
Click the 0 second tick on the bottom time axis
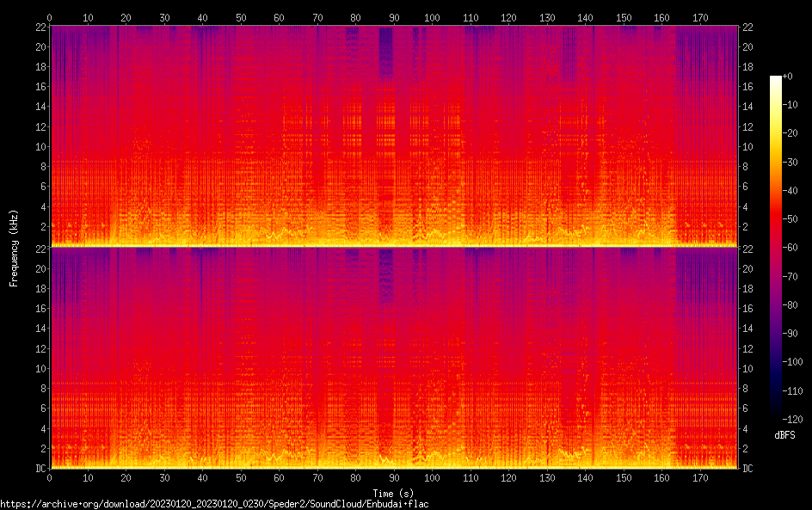50,476
